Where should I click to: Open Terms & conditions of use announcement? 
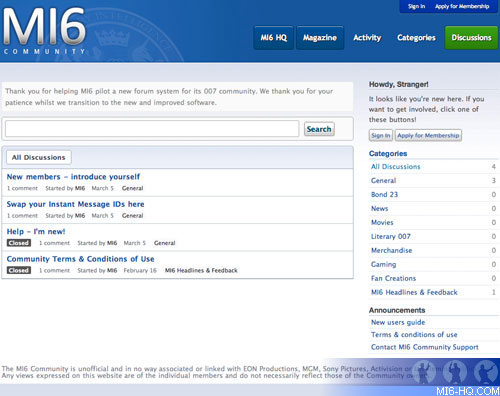point(414,335)
